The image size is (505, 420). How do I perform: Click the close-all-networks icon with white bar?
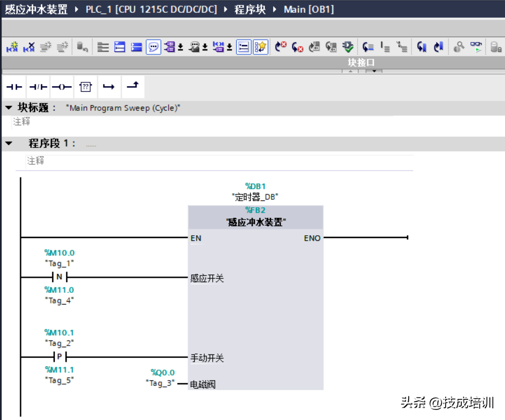[120, 47]
